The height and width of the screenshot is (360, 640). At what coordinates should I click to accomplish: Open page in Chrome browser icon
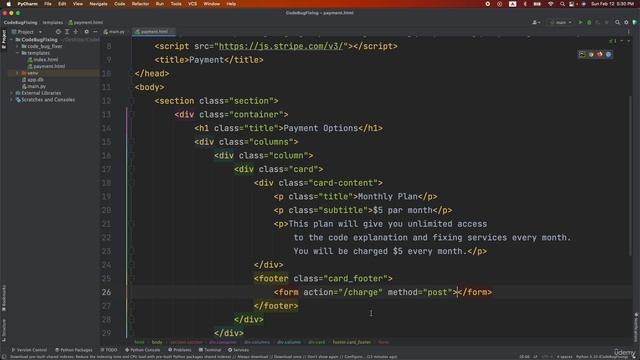tap(591, 54)
